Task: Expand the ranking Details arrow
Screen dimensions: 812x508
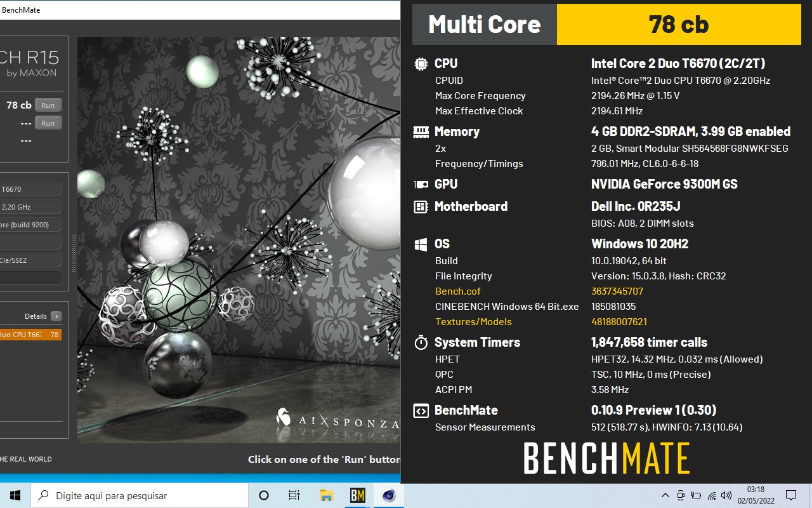Action: [x=56, y=316]
